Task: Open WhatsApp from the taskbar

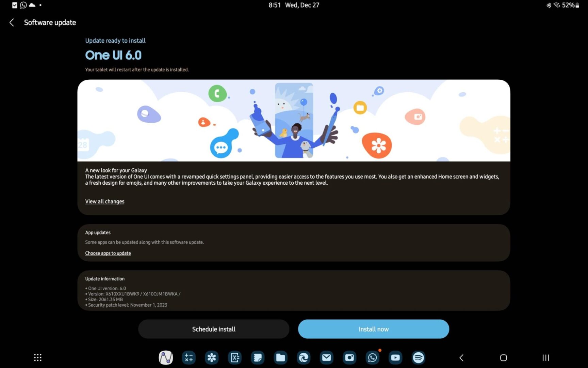Action: tap(372, 357)
